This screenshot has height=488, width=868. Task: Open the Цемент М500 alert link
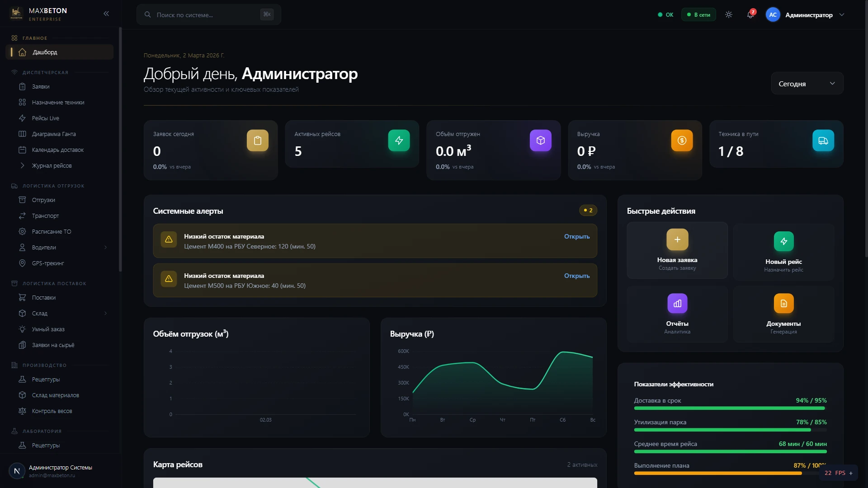577,276
